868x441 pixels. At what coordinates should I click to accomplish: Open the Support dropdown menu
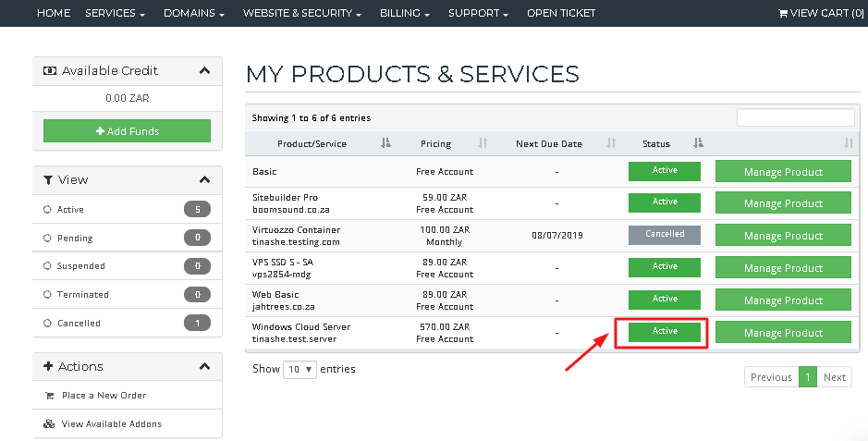pos(478,13)
